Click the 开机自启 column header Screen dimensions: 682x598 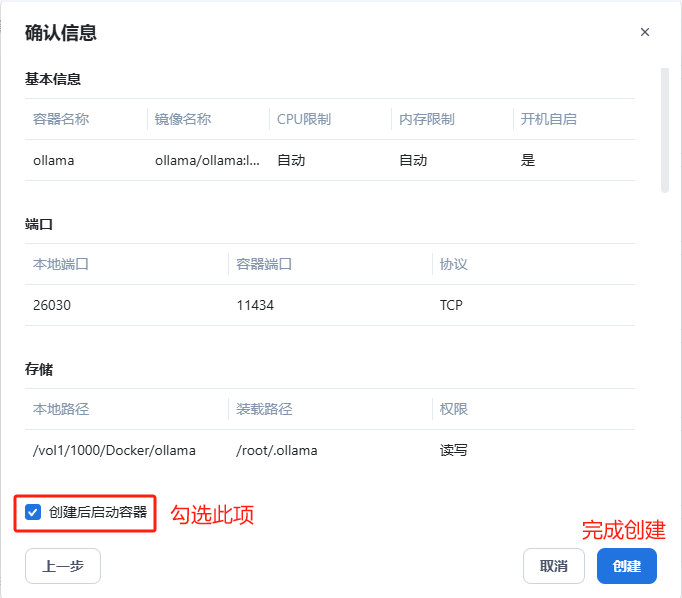[x=548, y=119]
